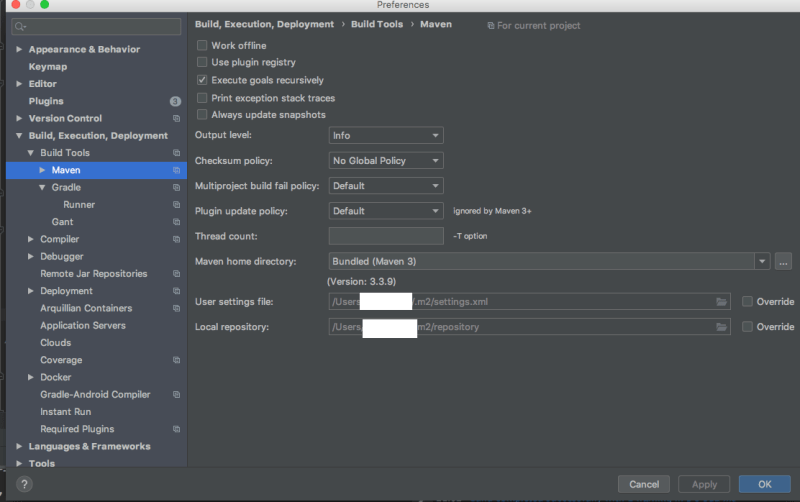
Task: Click project-level icon on Maven row
Action: click(177, 170)
